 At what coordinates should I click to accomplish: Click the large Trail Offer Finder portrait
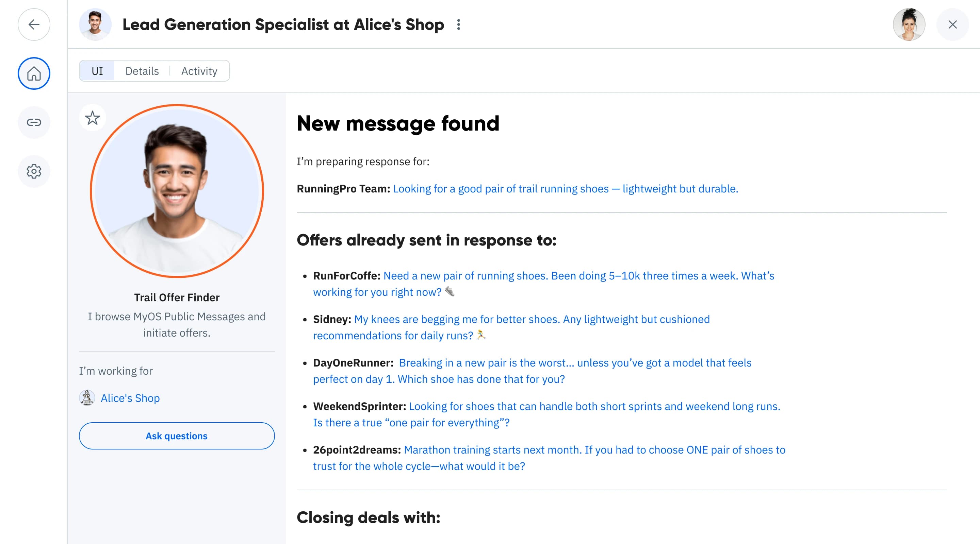point(177,191)
